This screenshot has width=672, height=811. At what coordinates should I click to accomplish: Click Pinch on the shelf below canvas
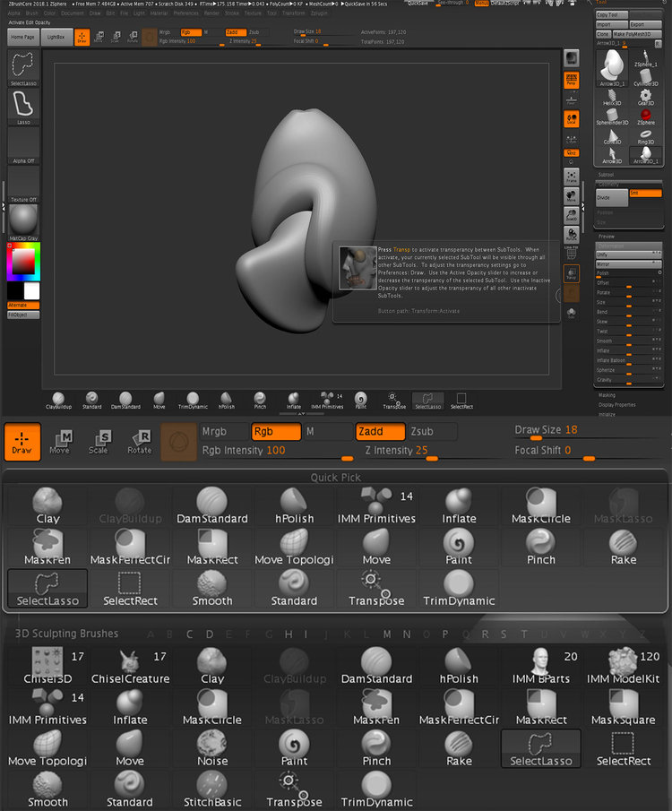260,401
